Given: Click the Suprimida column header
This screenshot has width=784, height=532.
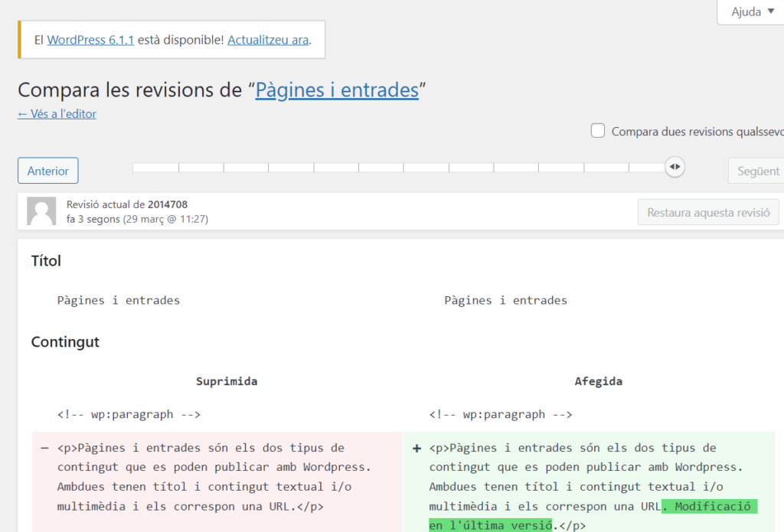Looking at the screenshot, I should (227, 381).
